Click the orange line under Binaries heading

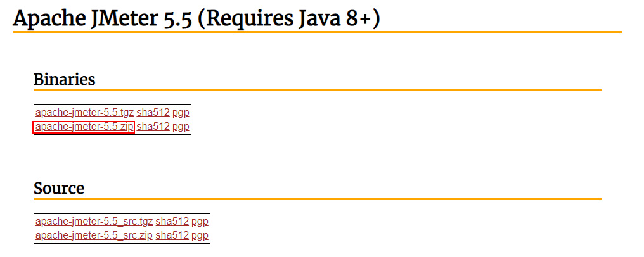[x=317, y=91]
